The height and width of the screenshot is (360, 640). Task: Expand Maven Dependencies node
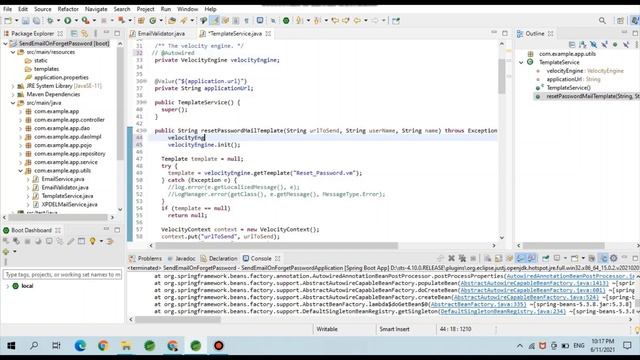coord(13,94)
